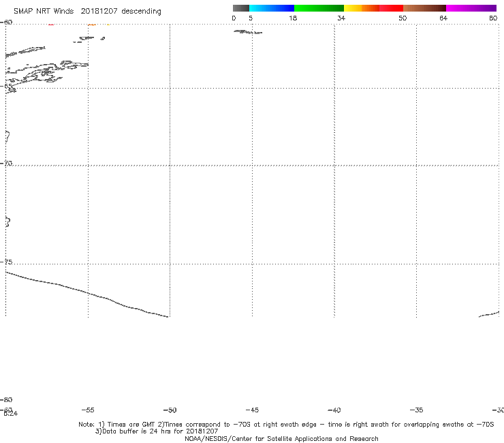The image size is (504, 443).
Task: Click the cyan-blue 5–18 color bar segment
Action: 272,8
